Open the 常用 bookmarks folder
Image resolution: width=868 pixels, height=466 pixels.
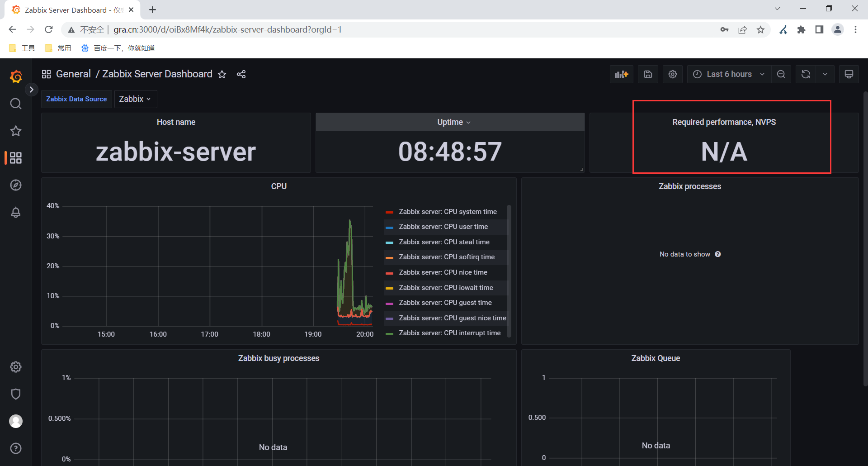[58, 48]
